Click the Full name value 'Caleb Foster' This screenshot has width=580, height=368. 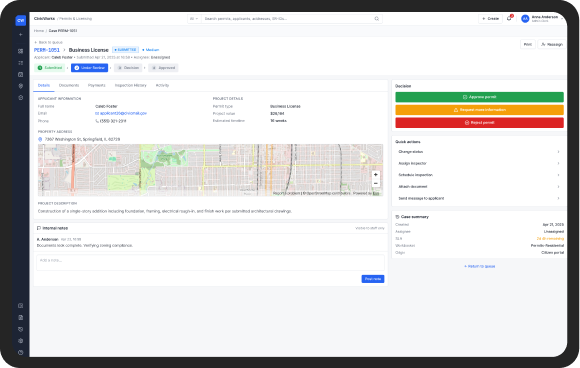(x=106, y=106)
